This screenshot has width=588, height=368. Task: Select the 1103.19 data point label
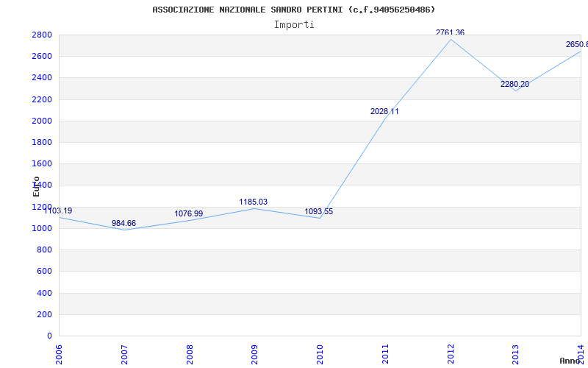click(58, 210)
